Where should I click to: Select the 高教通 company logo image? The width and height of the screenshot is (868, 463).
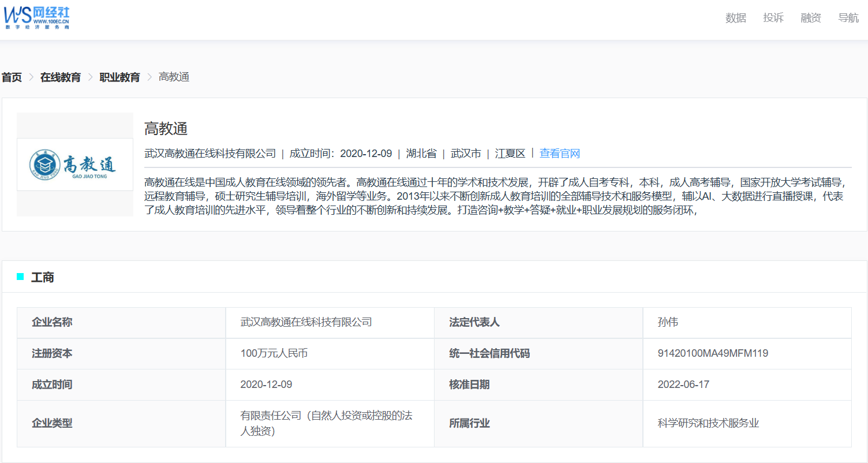click(74, 164)
